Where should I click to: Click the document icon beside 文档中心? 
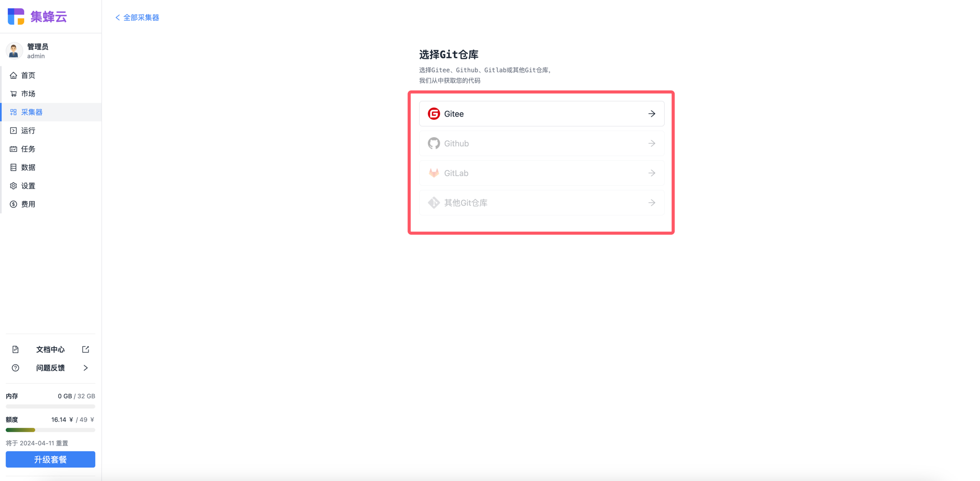15,349
